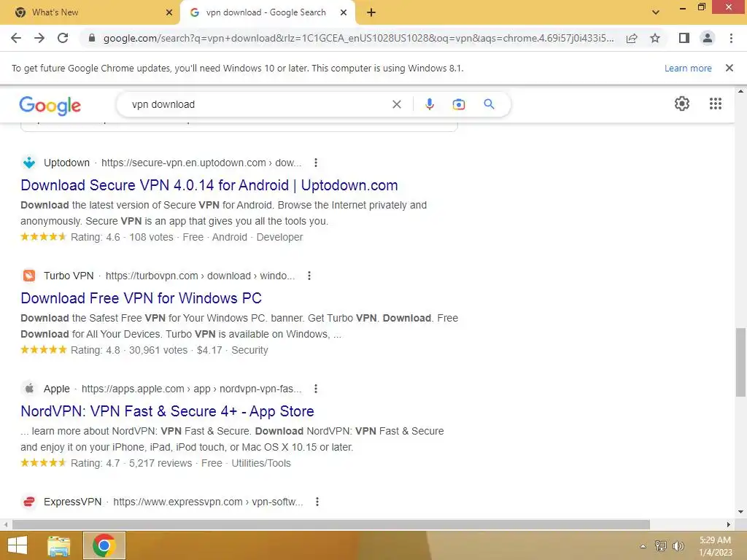Screen dimensions: 747x560
Task: Open more options for Apple result
Action: coord(315,389)
